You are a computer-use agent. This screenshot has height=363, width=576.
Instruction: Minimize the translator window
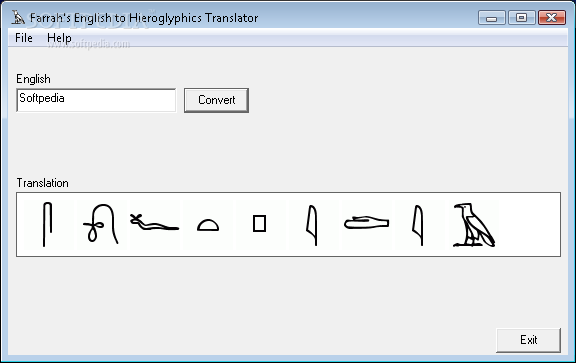click(x=492, y=18)
